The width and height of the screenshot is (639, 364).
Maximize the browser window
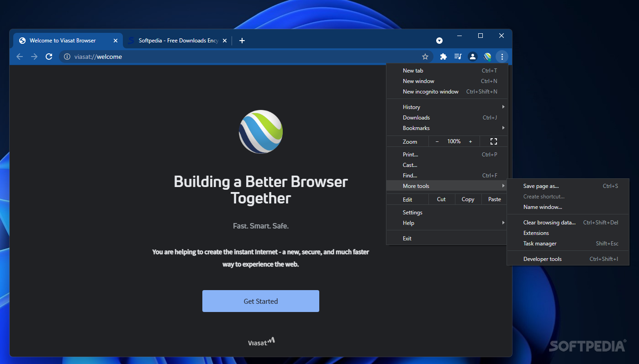click(x=481, y=36)
